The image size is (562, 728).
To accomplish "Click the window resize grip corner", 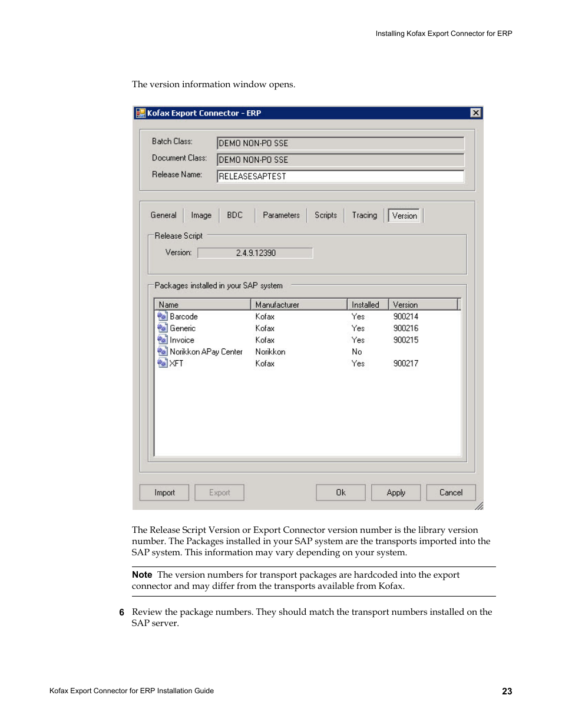I will (479, 506).
